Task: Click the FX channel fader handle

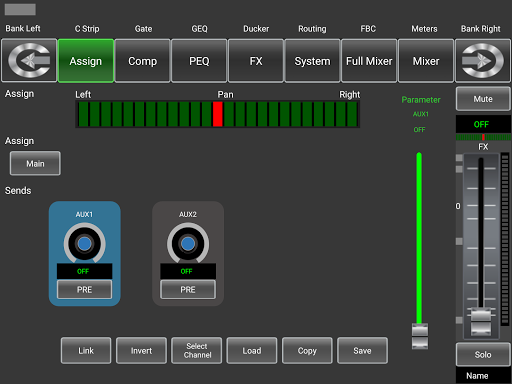Action: point(481,322)
